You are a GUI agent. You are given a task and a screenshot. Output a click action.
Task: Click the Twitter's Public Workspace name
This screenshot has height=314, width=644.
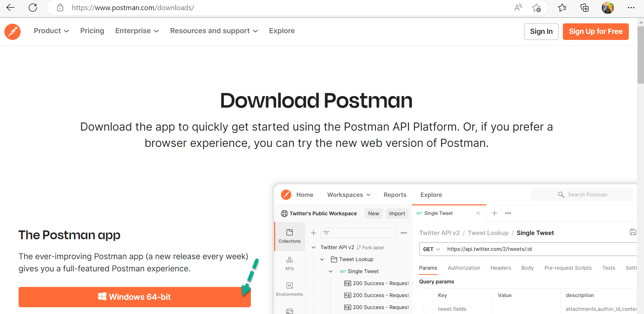tap(323, 214)
